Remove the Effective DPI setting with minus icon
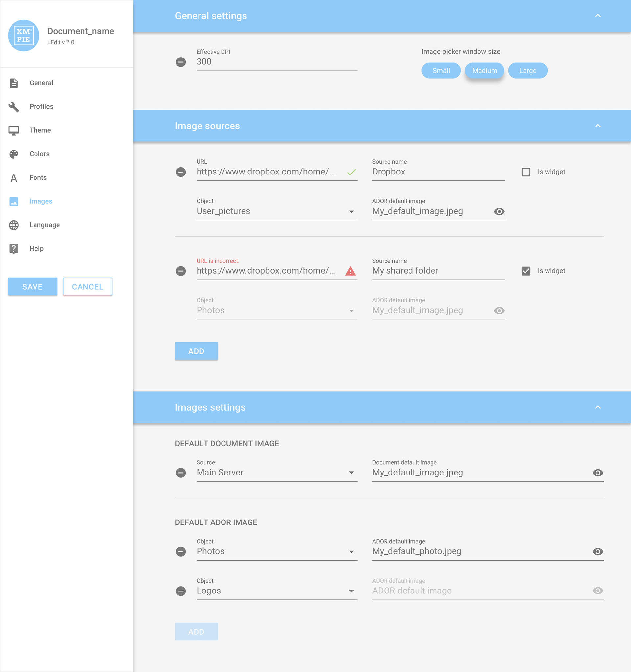 coord(181,62)
